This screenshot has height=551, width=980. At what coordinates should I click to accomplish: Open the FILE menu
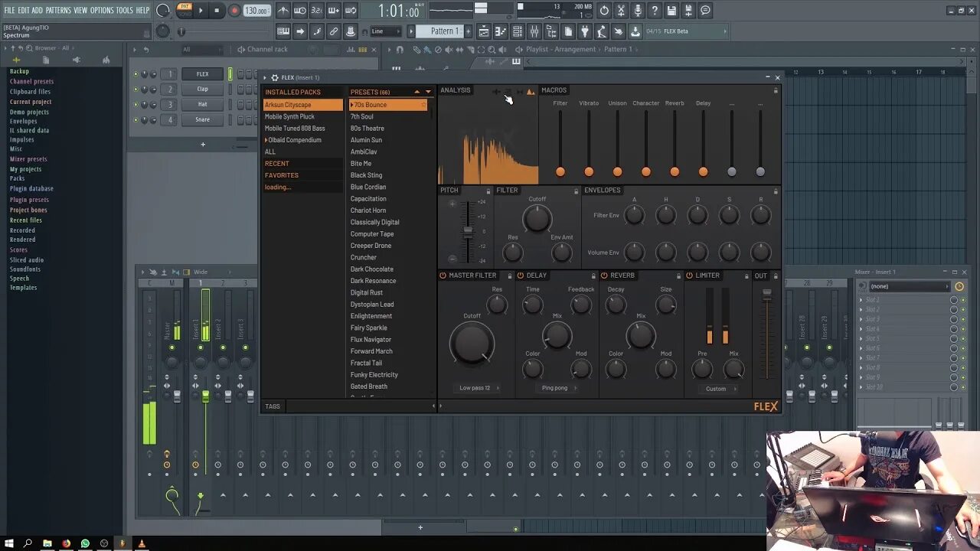tap(9, 11)
